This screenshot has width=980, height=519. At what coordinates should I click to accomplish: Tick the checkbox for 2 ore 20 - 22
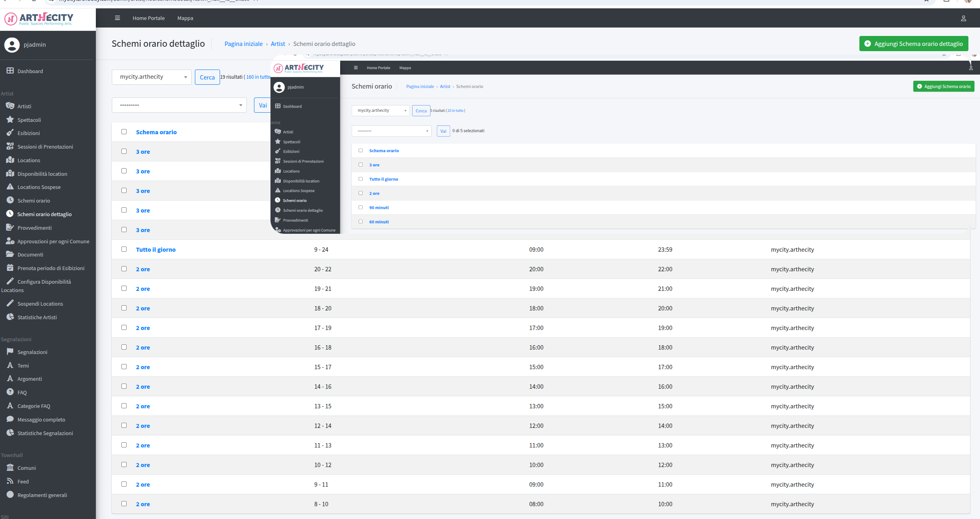point(124,268)
